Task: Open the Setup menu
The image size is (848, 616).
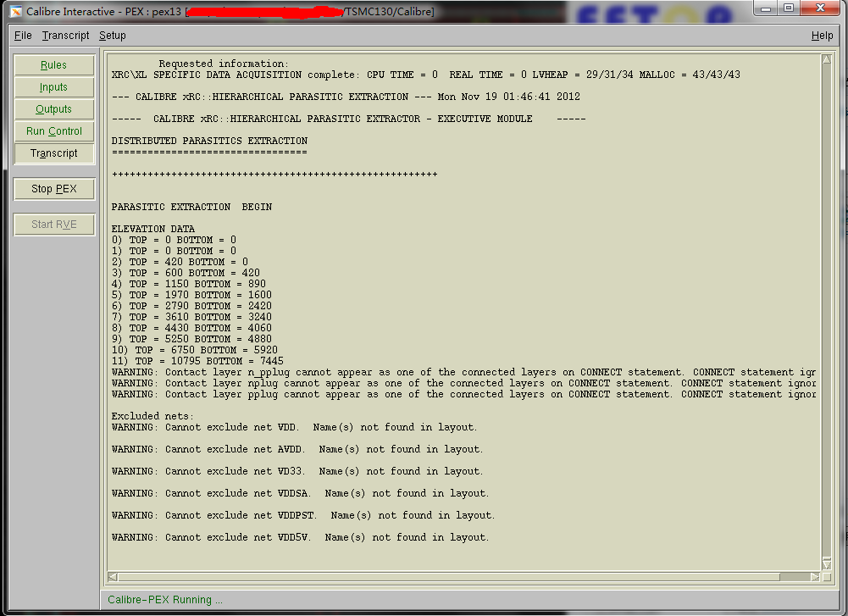Action: pos(113,36)
